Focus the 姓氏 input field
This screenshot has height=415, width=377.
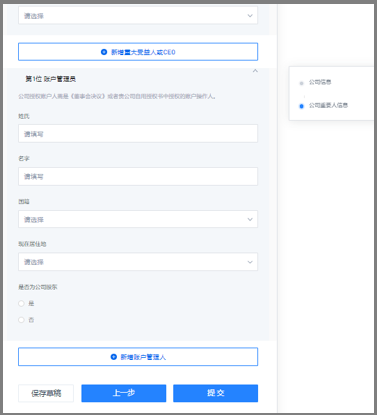138,134
